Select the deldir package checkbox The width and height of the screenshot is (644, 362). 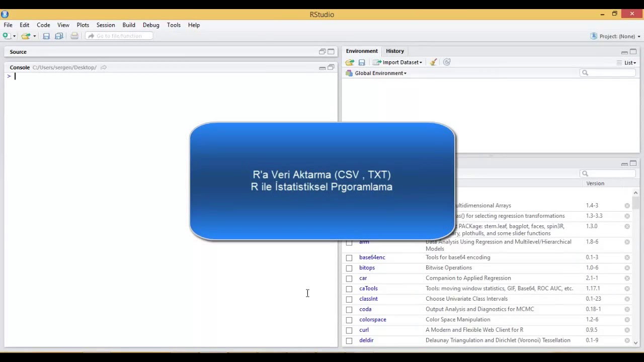(x=349, y=340)
